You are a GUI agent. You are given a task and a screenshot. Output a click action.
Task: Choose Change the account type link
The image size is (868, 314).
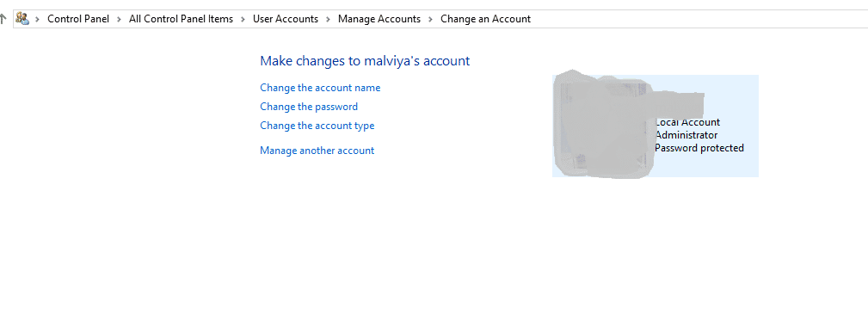click(x=317, y=126)
